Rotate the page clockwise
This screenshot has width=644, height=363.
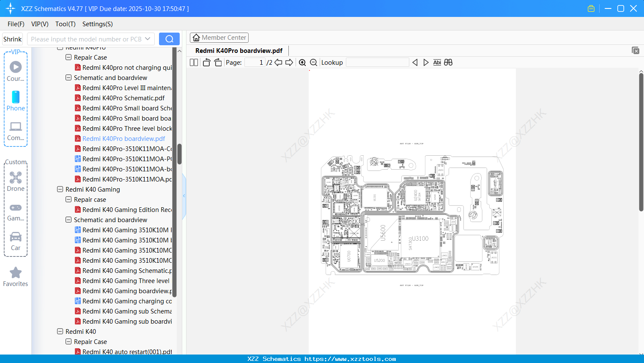218,63
